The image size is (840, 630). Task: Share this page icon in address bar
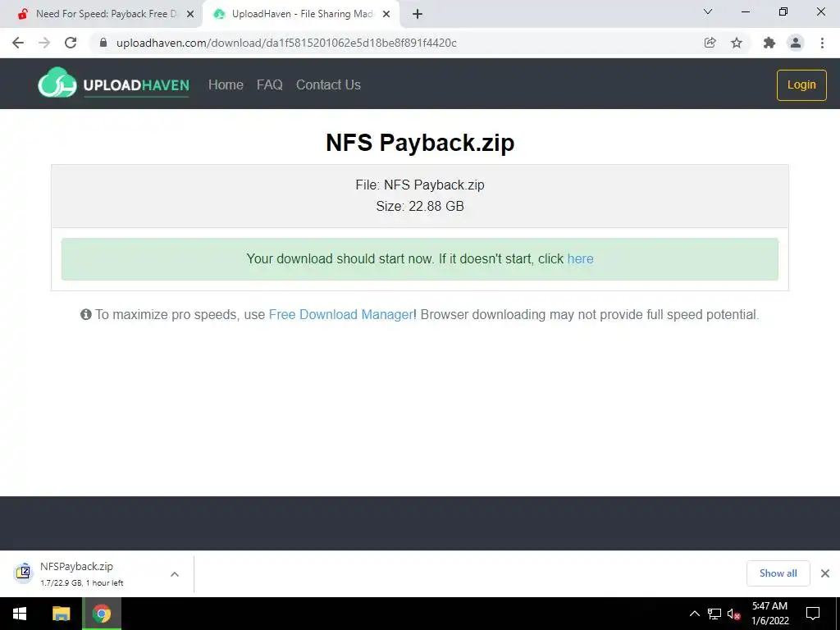(710, 43)
